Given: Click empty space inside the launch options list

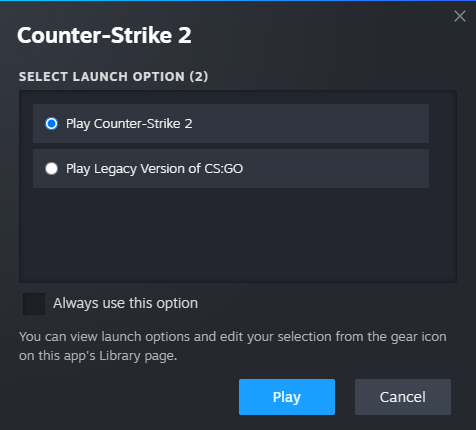Looking at the screenshot, I should coord(238,235).
